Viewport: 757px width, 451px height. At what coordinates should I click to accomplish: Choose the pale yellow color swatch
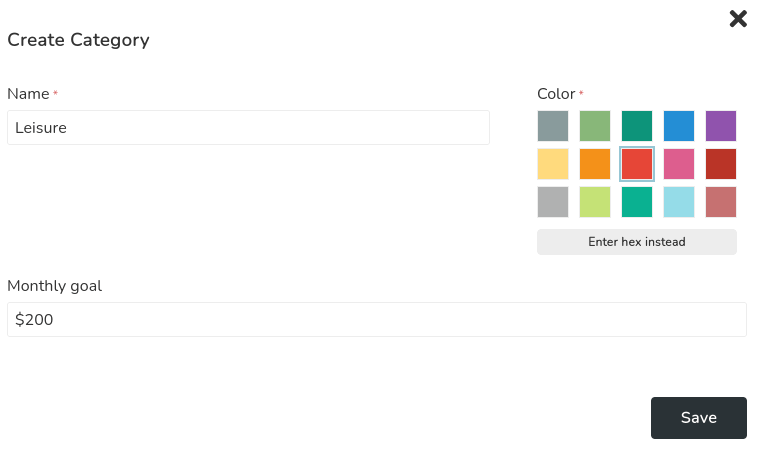[553, 164]
